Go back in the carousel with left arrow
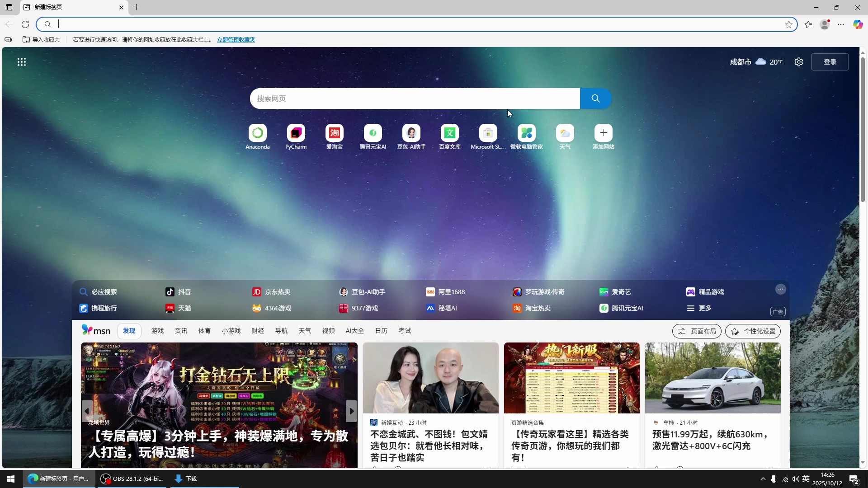 [x=87, y=411]
